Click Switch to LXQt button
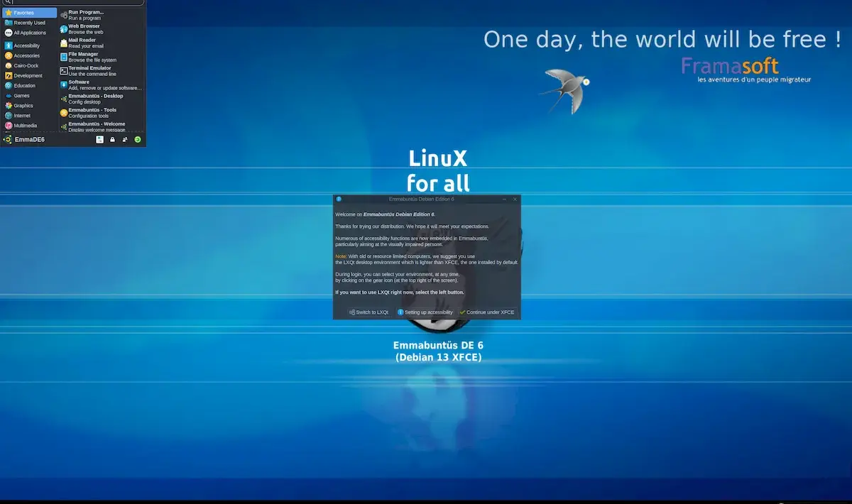852x504 pixels. (369, 312)
